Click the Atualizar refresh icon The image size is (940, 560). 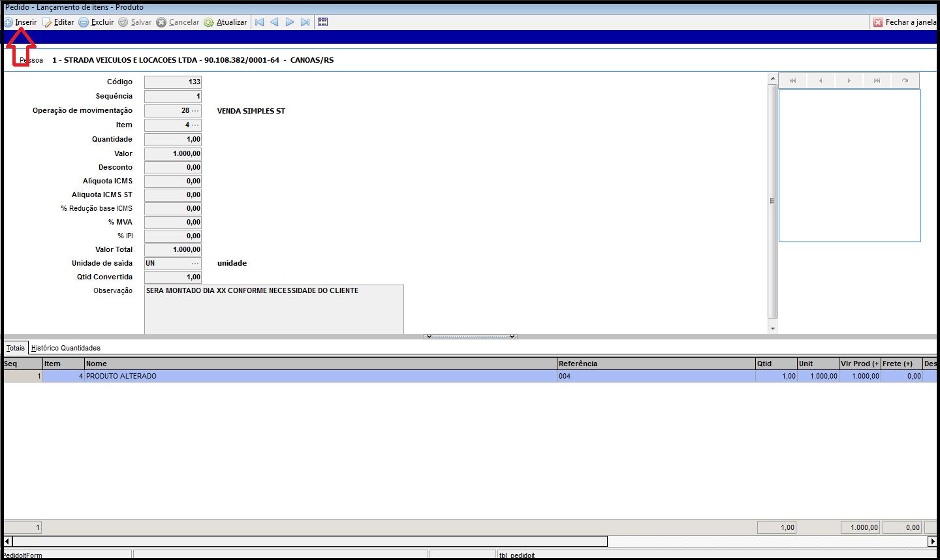pyautogui.click(x=209, y=22)
